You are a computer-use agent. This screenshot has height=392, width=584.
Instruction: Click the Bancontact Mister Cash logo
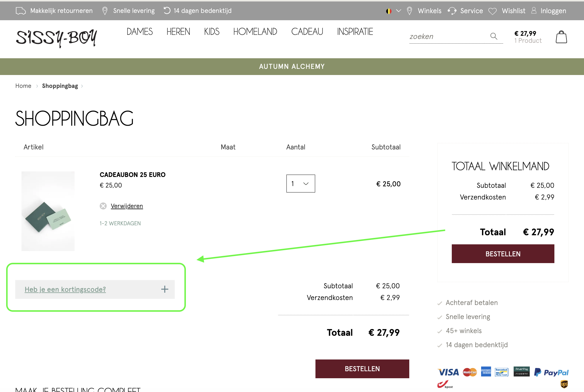(x=501, y=372)
